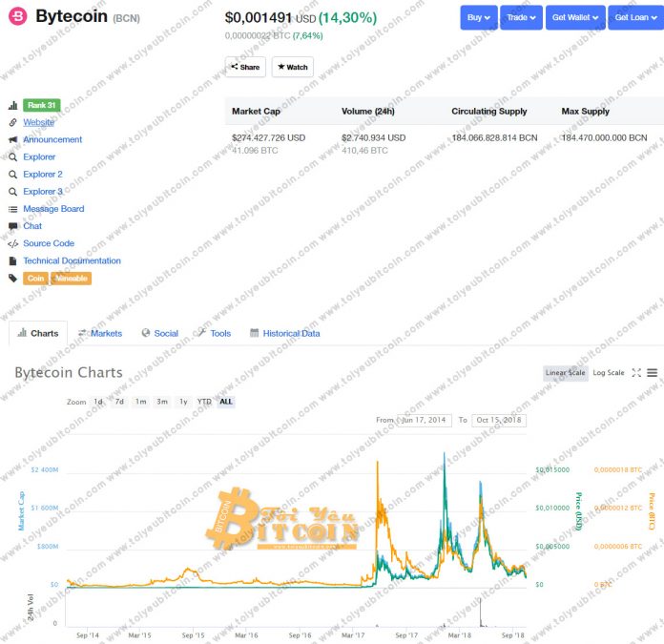Click the magnifier icon beside Explorer 2
The height and width of the screenshot is (644, 664).
[x=13, y=175]
